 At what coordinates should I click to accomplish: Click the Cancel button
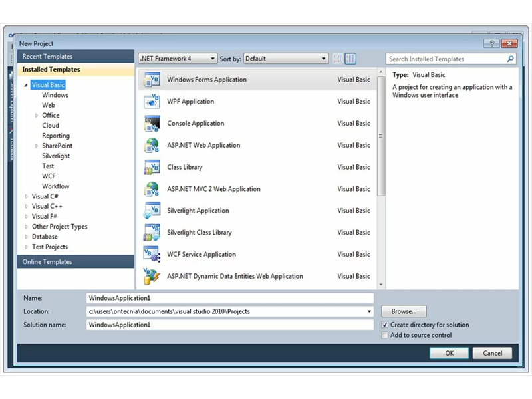(492, 353)
